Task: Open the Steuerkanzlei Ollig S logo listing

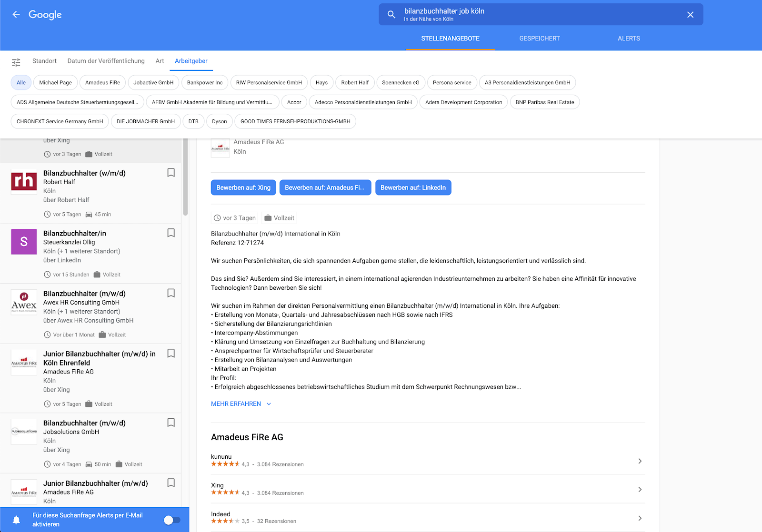Action: point(24,242)
